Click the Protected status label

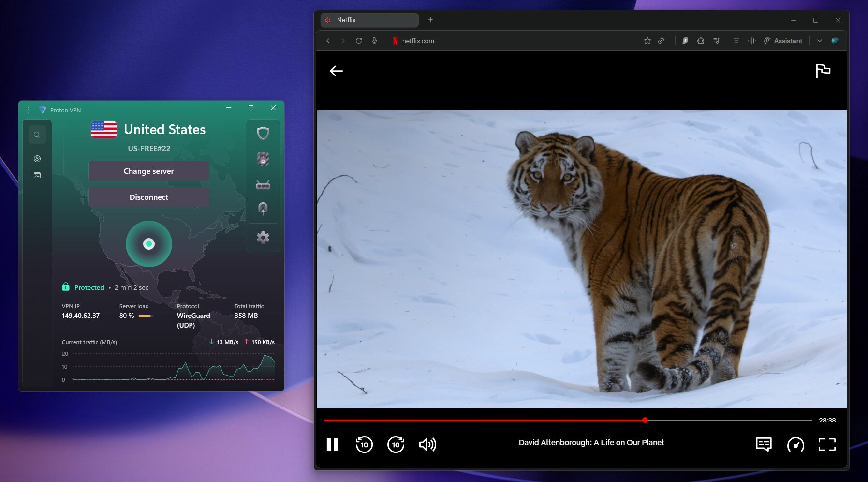pos(89,287)
